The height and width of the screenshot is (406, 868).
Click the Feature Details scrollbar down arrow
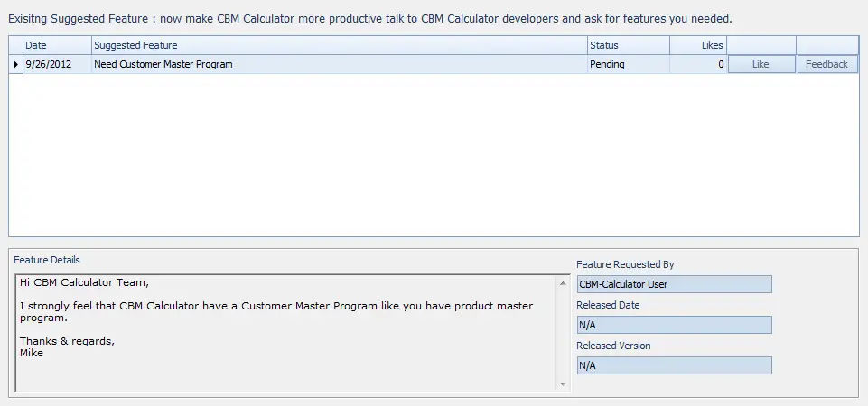point(563,383)
